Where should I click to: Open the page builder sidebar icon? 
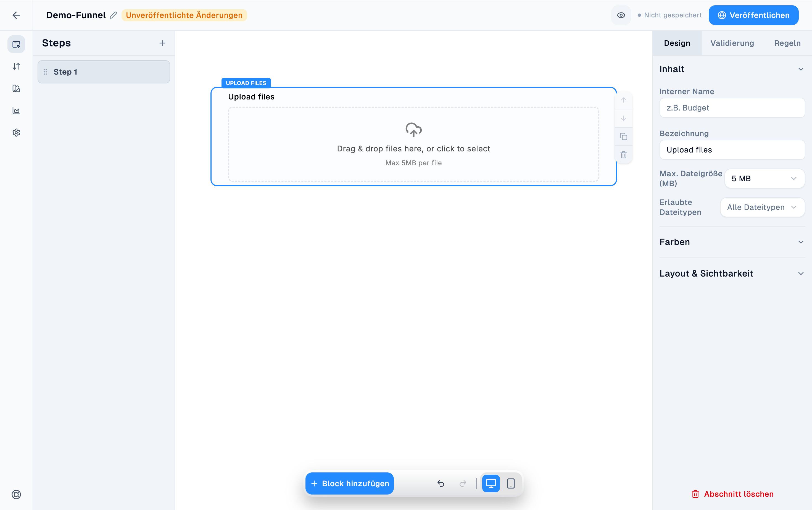coord(16,44)
